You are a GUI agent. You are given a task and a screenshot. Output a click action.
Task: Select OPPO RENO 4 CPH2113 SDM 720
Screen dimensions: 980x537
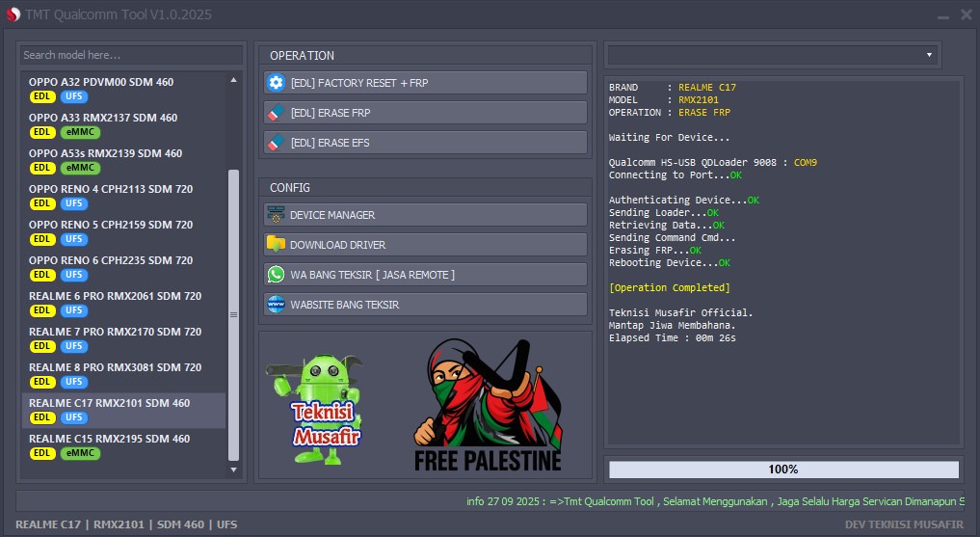point(123,196)
